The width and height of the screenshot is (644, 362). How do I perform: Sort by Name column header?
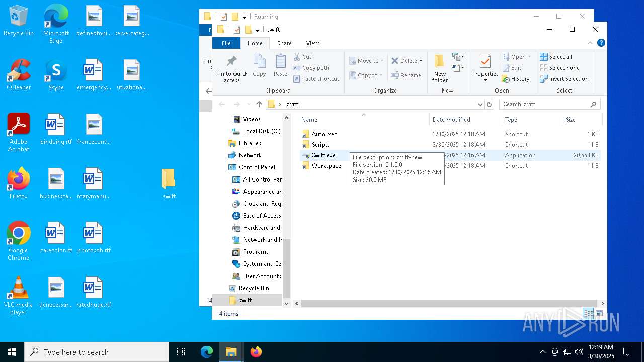point(364,120)
